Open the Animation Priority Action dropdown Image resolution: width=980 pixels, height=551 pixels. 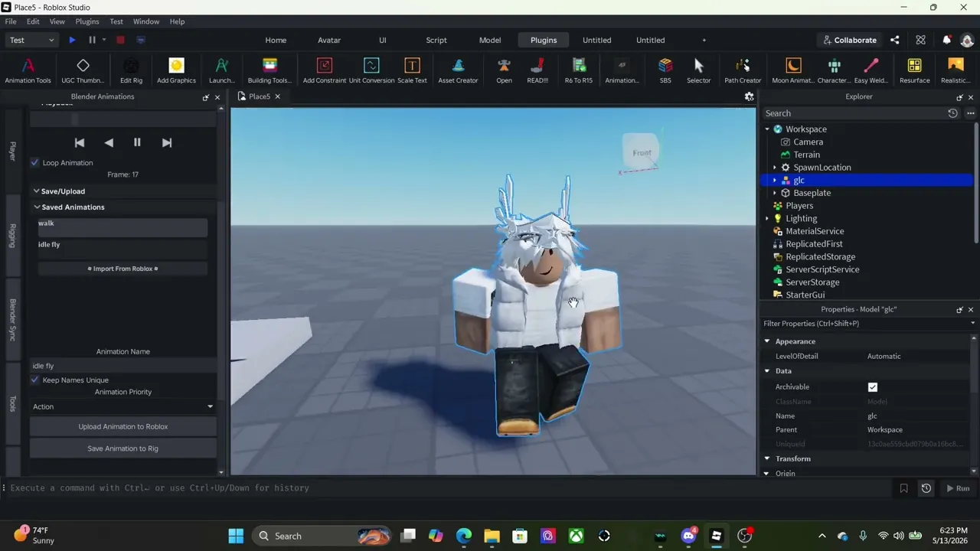[122, 406]
